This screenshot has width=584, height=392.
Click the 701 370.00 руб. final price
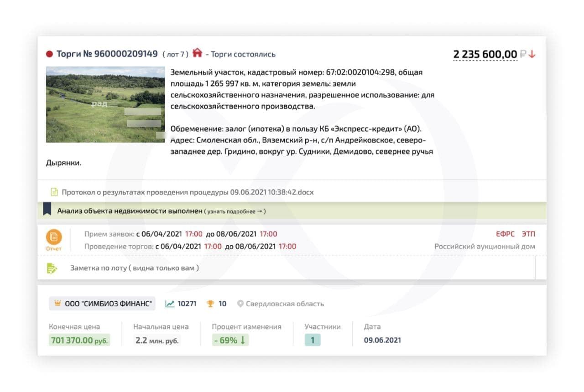pos(79,340)
